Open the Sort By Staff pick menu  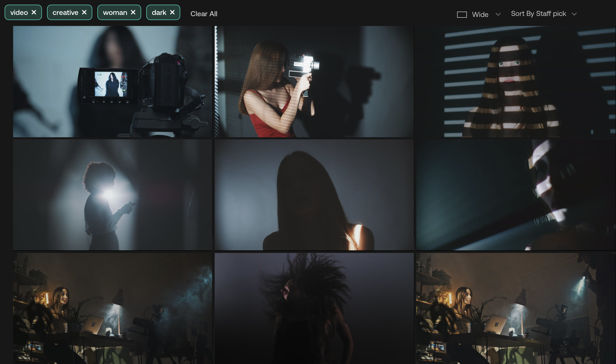point(538,14)
